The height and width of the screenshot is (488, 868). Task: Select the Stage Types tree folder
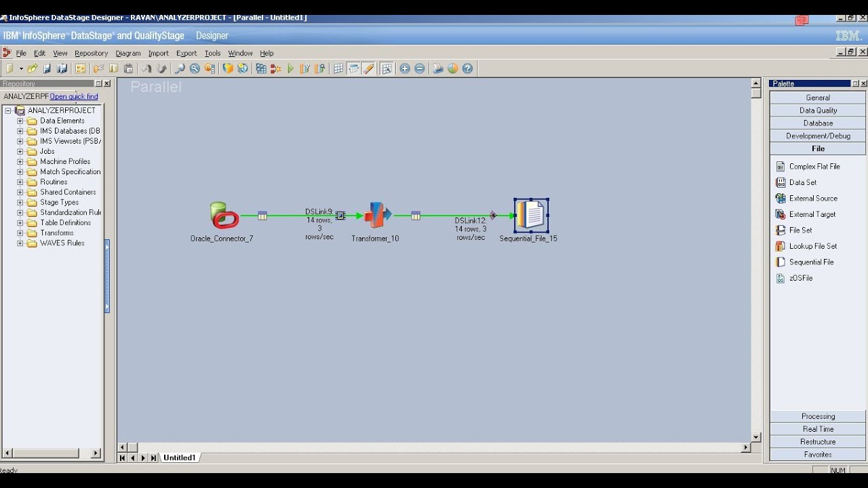[x=59, y=203]
